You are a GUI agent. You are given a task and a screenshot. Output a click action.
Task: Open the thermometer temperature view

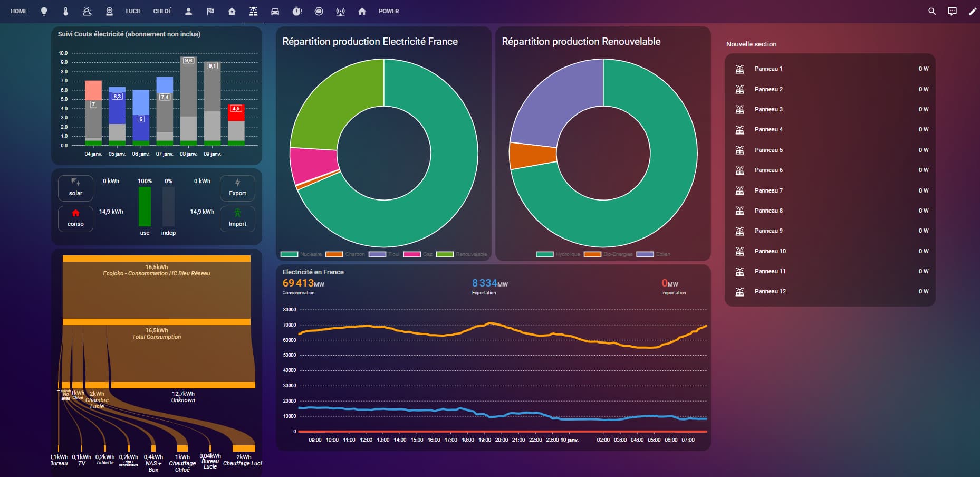pos(65,11)
